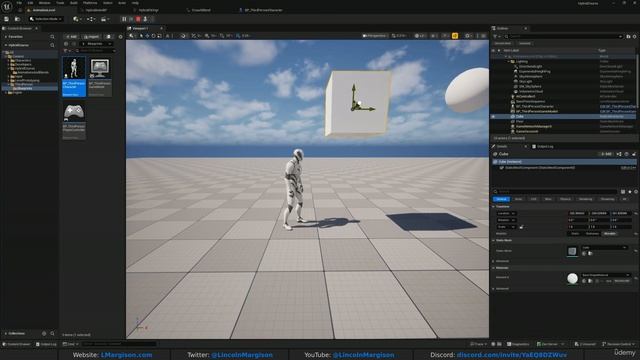640x360 pixels.
Task: Open the File menu
Action: click(x=19, y=3)
